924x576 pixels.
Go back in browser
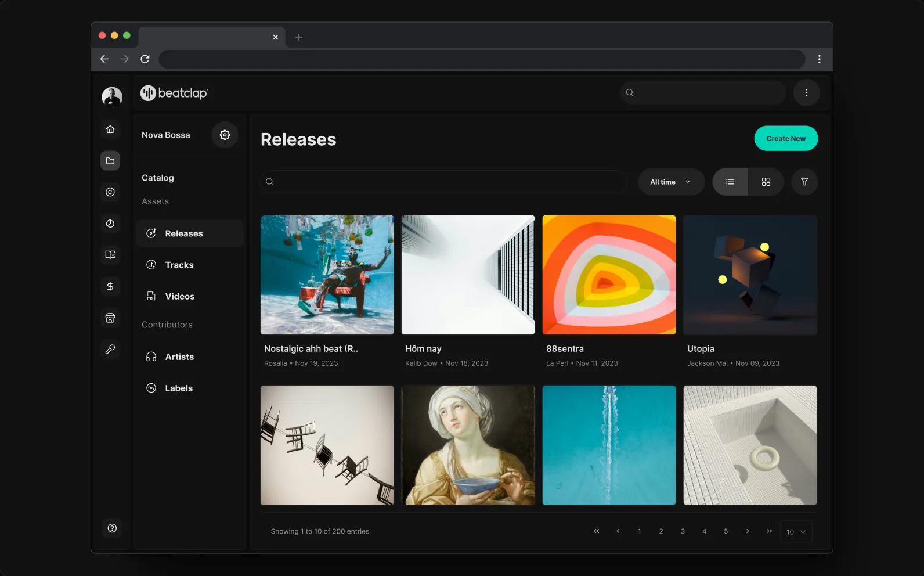point(104,59)
